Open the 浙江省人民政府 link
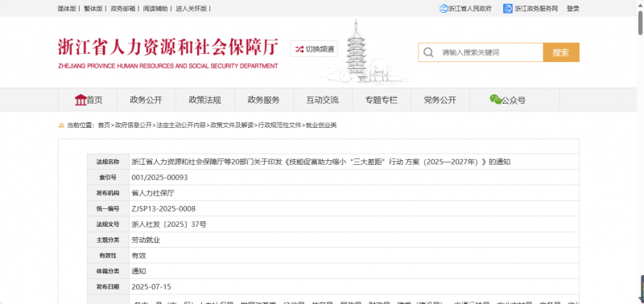This screenshot has width=644, height=304. click(469, 9)
